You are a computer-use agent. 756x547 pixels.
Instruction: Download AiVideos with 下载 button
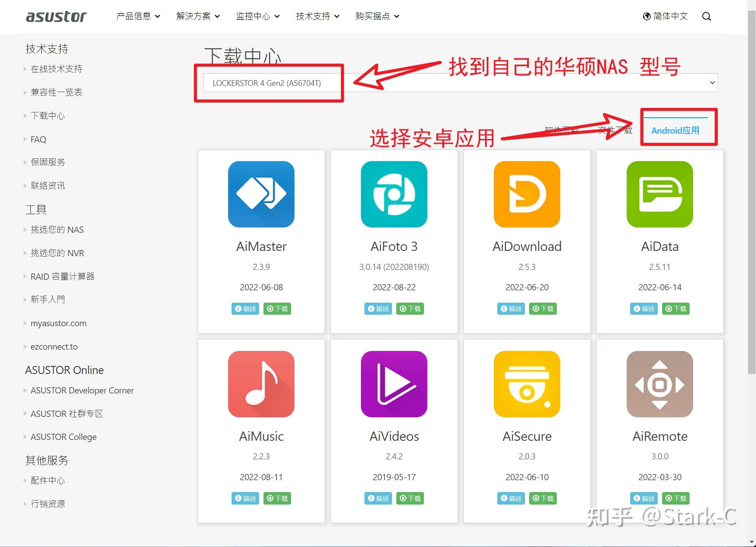click(410, 498)
